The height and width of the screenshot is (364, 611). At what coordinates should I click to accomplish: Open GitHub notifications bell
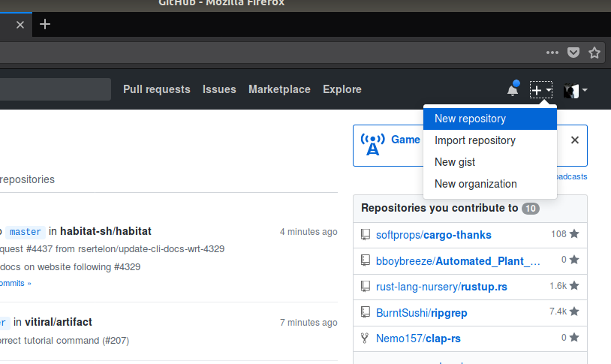513,89
